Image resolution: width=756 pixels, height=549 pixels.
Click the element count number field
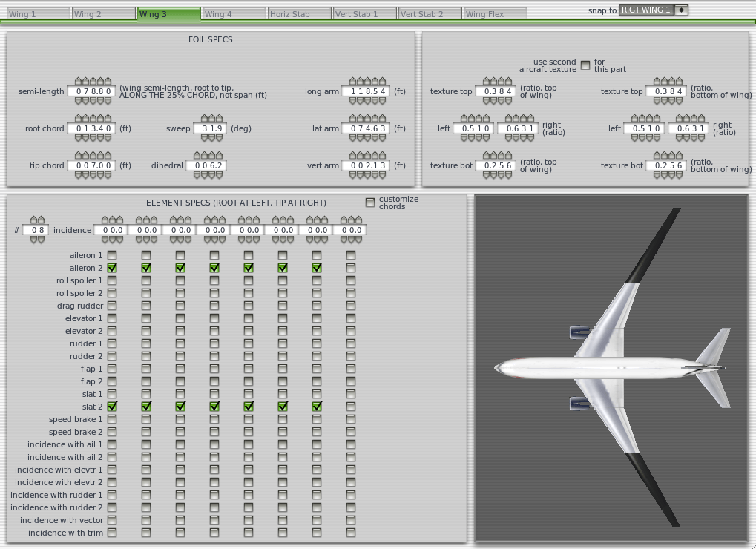[36, 230]
